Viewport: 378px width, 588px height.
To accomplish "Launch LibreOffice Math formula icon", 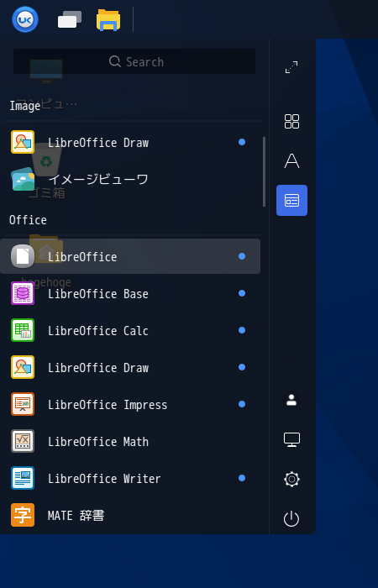I will click(23, 441).
